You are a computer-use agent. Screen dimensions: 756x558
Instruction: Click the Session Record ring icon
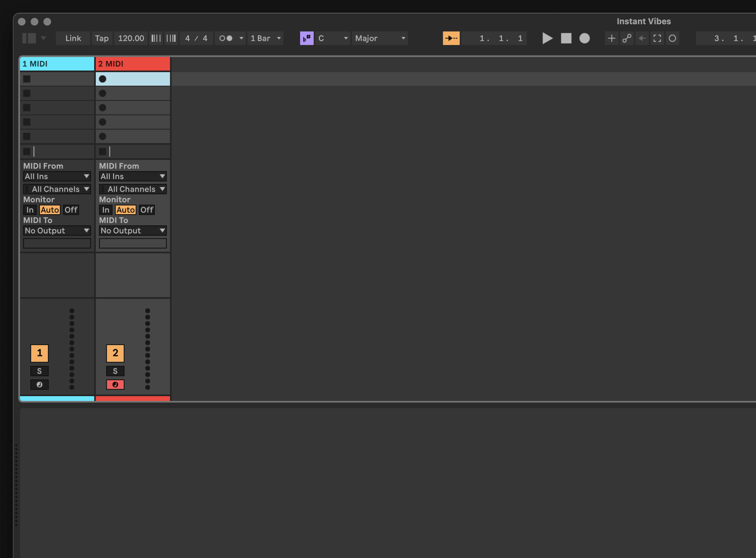tap(672, 38)
